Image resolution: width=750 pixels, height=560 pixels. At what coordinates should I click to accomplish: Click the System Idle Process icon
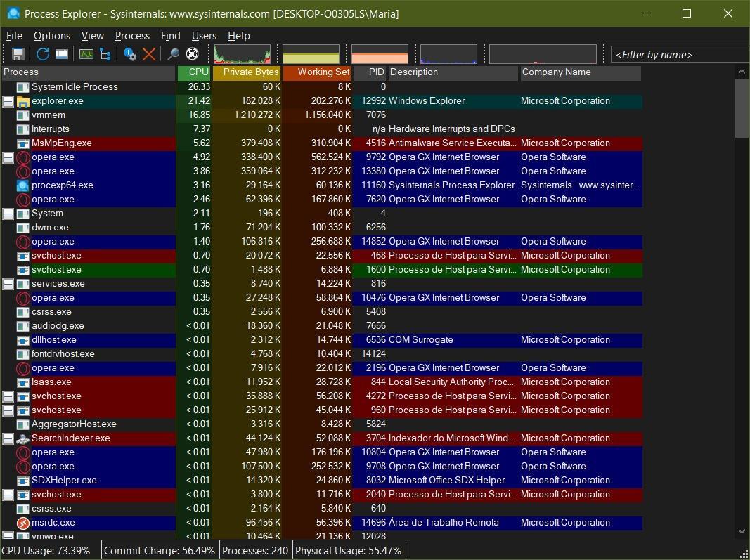(22, 87)
